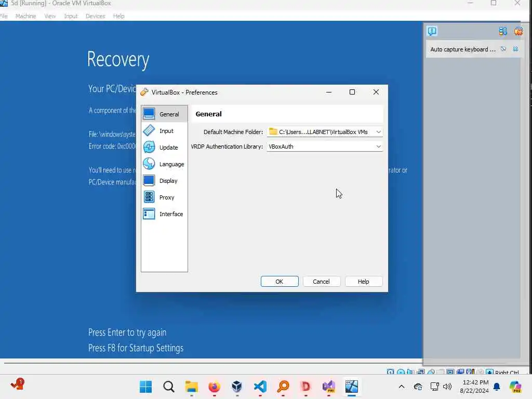Open the Input preferences category
This screenshot has width=532, height=399.
click(x=164, y=130)
